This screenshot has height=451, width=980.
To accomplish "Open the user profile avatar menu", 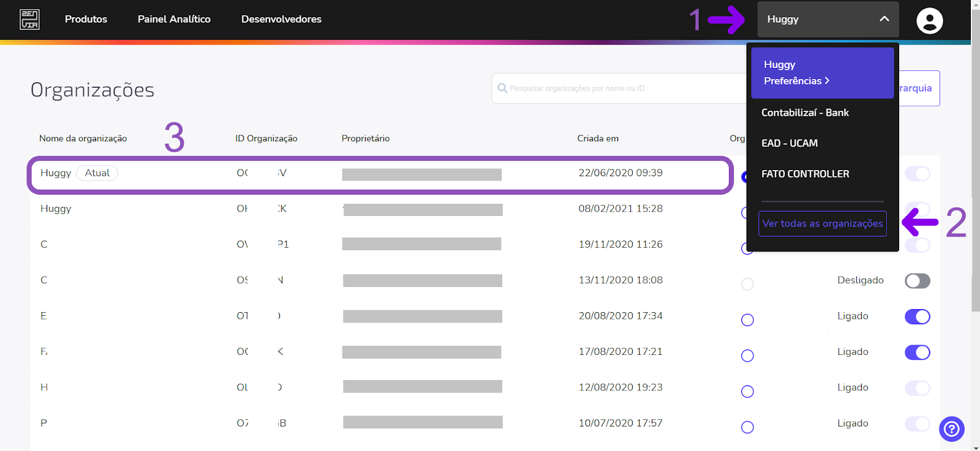I will coord(929,20).
